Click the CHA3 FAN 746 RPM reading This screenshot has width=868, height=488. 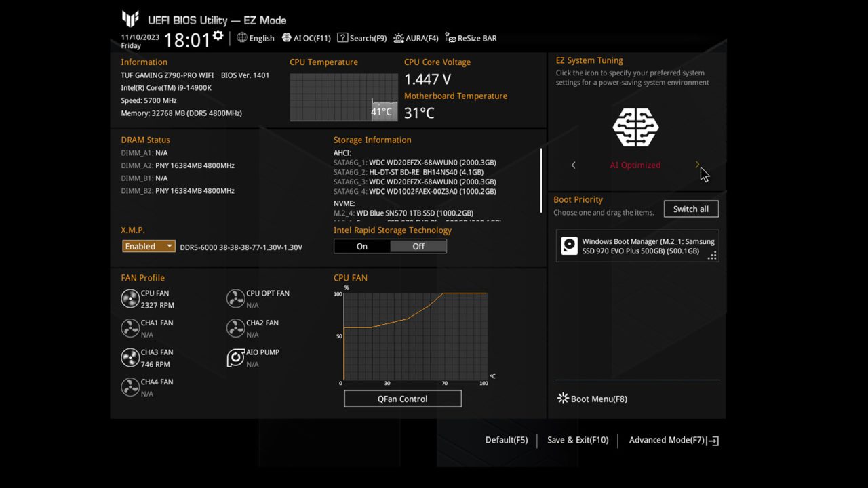[x=155, y=364]
